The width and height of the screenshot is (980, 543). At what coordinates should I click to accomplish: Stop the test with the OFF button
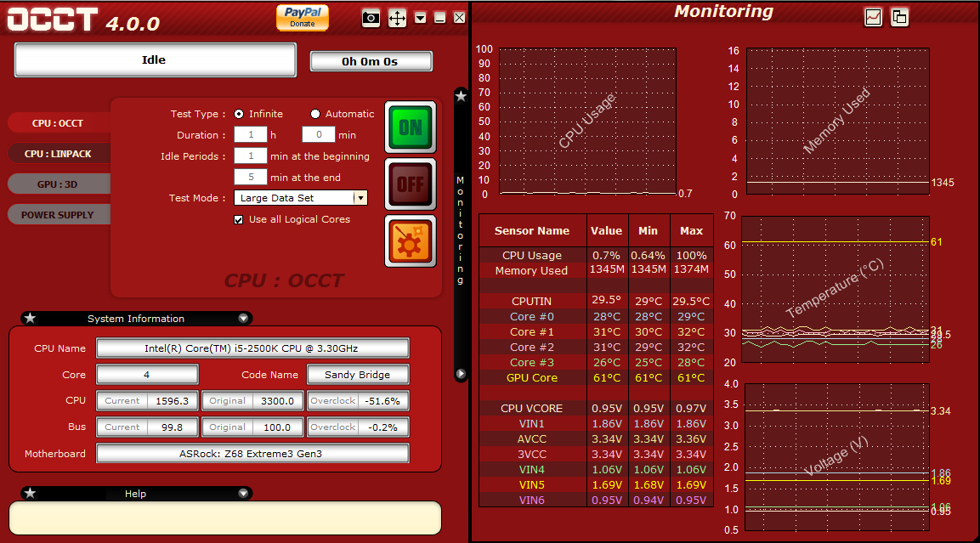[411, 184]
